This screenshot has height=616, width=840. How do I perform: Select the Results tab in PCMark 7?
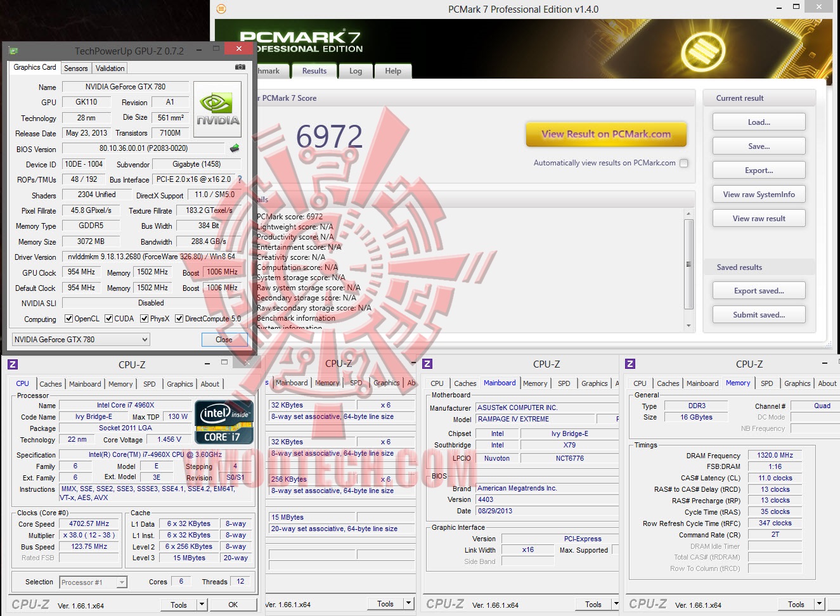(x=314, y=71)
